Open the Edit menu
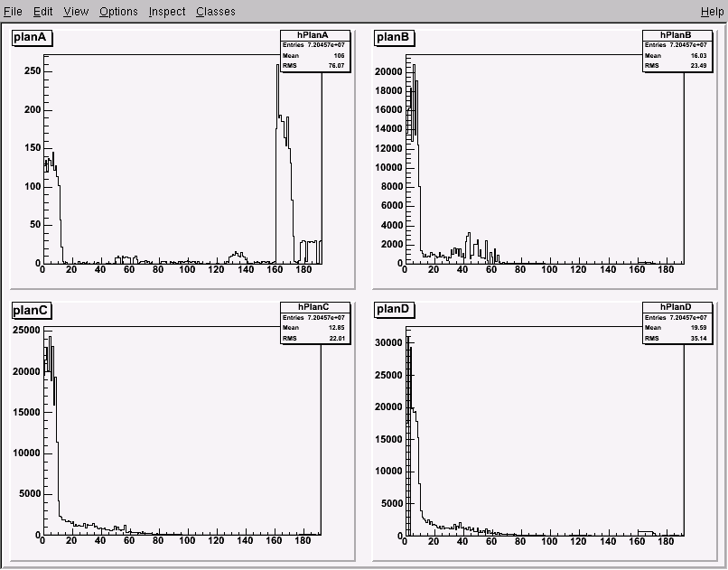The width and height of the screenshot is (728, 570). (x=42, y=12)
